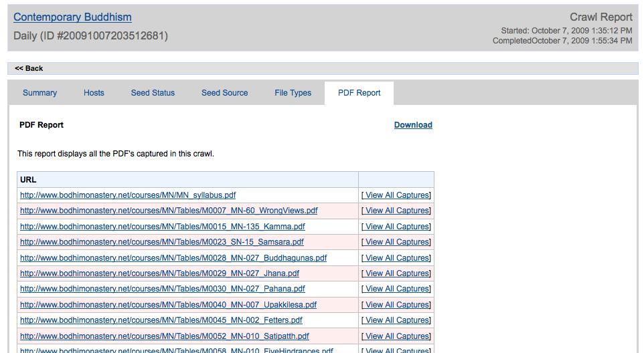The width and height of the screenshot is (644, 353).
Task: View all captures for Fetters PDF
Action: (x=396, y=320)
